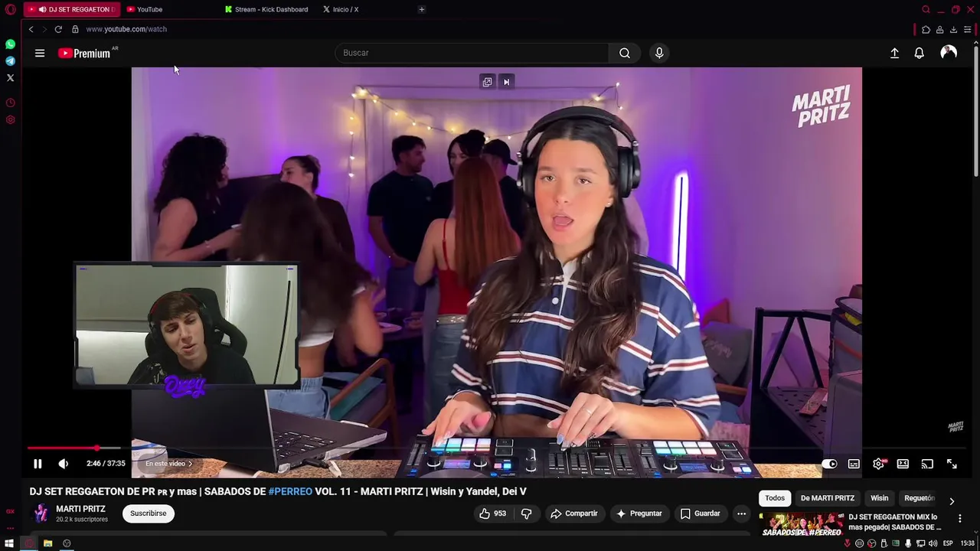
Task: Go to YouTube Premium home logo
Action: (x=84, y=53)
